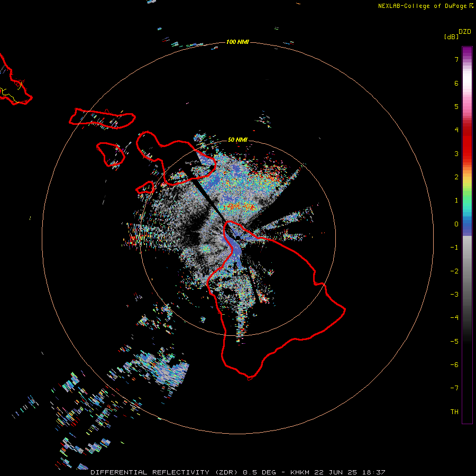476x476 pixels.
Task: Click the TH threshold label on the scale
Action: coord(454,412)
